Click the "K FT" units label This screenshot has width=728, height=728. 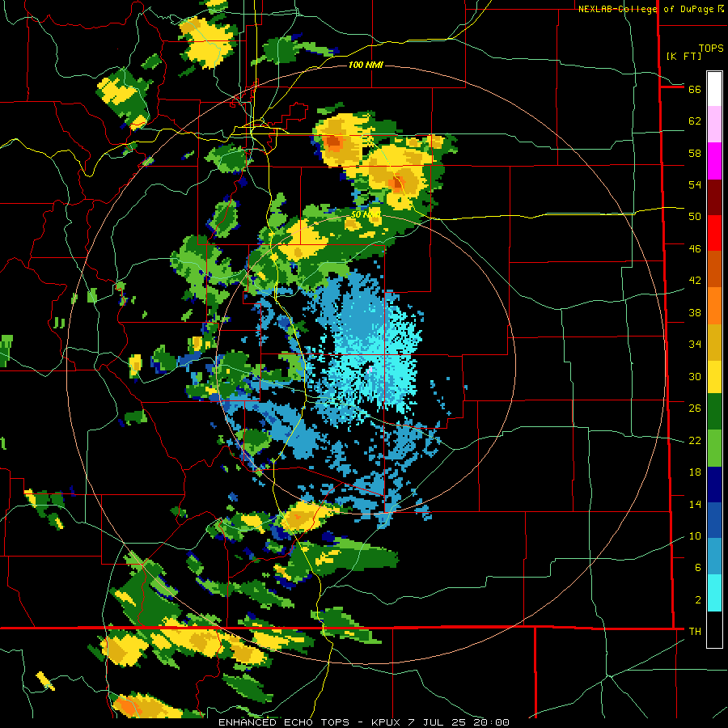pos(684,57)
